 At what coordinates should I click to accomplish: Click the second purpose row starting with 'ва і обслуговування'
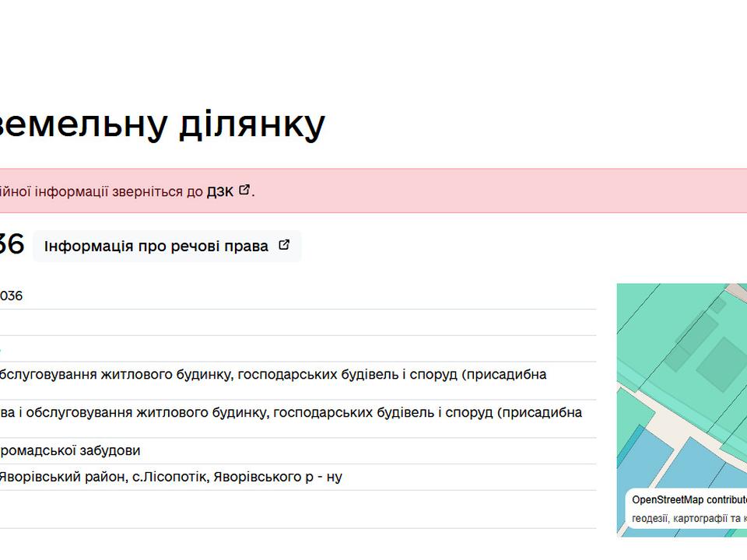tap(289, 412)
